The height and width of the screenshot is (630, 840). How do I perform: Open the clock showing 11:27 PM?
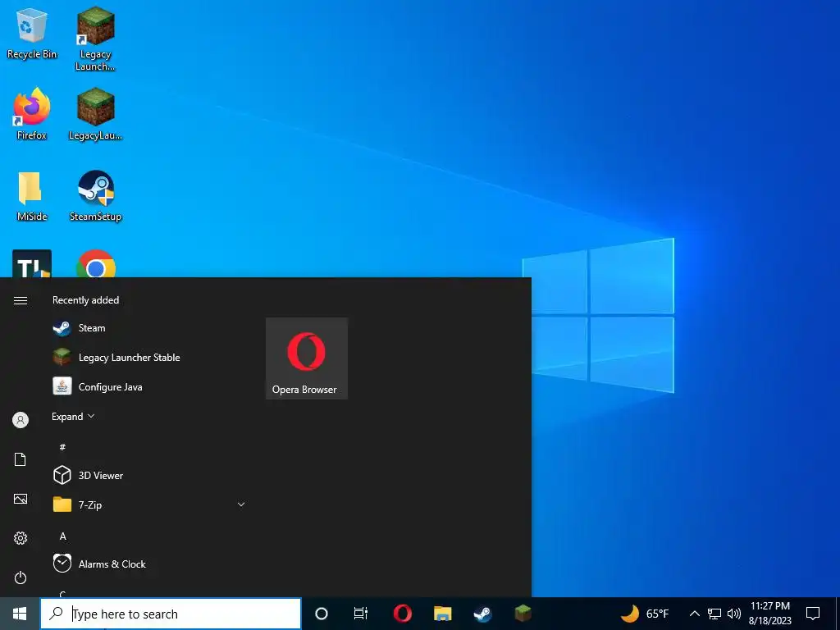pos(769,614)
